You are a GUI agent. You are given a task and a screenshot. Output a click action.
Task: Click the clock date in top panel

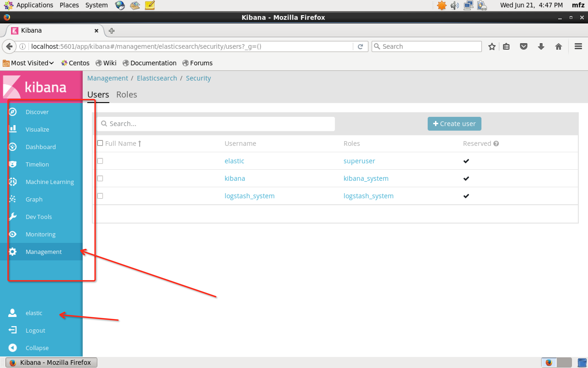coord(531,5)
